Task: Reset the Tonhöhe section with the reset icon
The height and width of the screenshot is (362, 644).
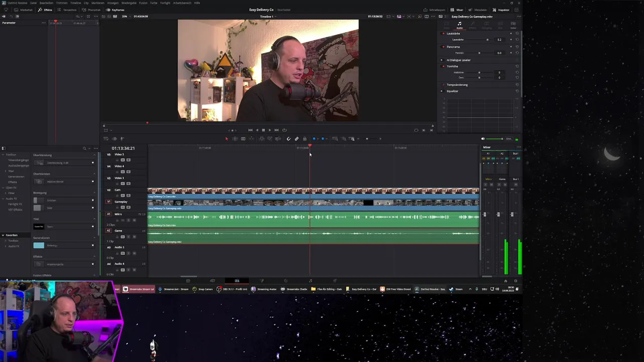Action: point(517,66)
